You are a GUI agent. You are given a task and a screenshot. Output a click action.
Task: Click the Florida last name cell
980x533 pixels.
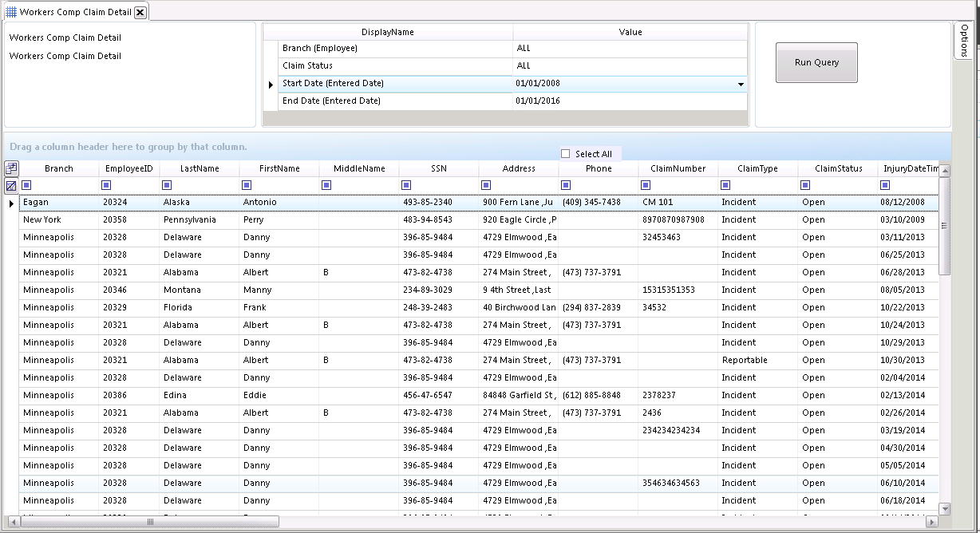200,308
